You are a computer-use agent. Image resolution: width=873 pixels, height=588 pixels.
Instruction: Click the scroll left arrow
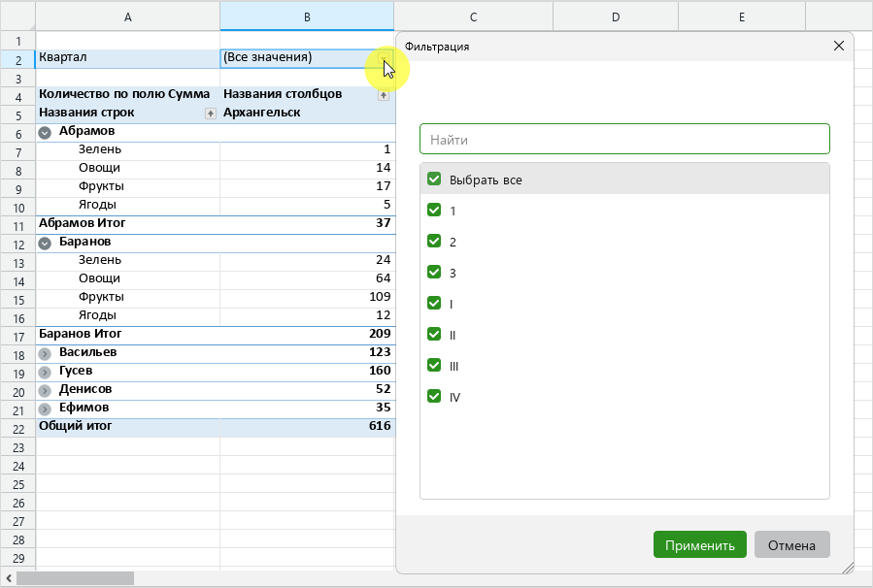pos(9,578)
